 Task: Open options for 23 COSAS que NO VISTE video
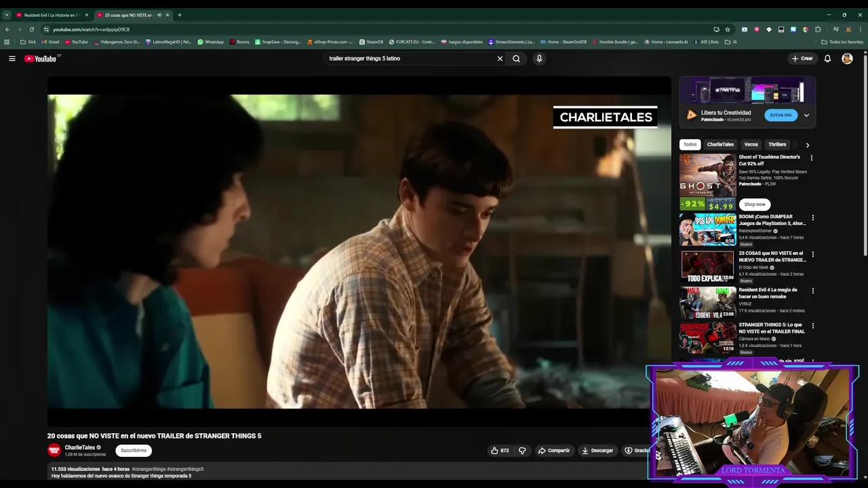tap(813, 255)
